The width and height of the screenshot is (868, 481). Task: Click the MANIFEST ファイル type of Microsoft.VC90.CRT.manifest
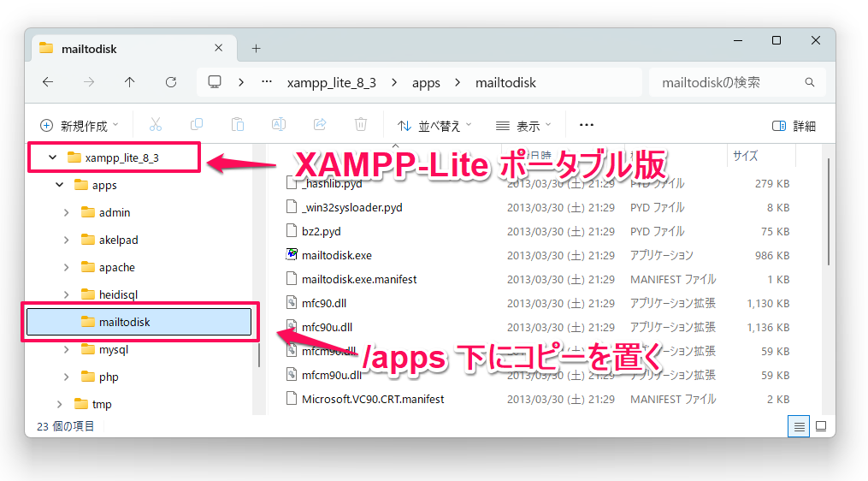(673, 399)
